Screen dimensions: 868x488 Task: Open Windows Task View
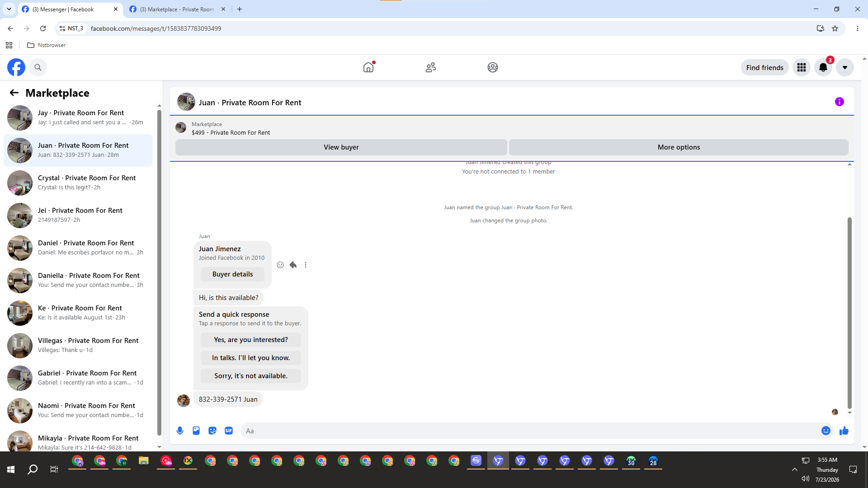click(x=54, y=470)
